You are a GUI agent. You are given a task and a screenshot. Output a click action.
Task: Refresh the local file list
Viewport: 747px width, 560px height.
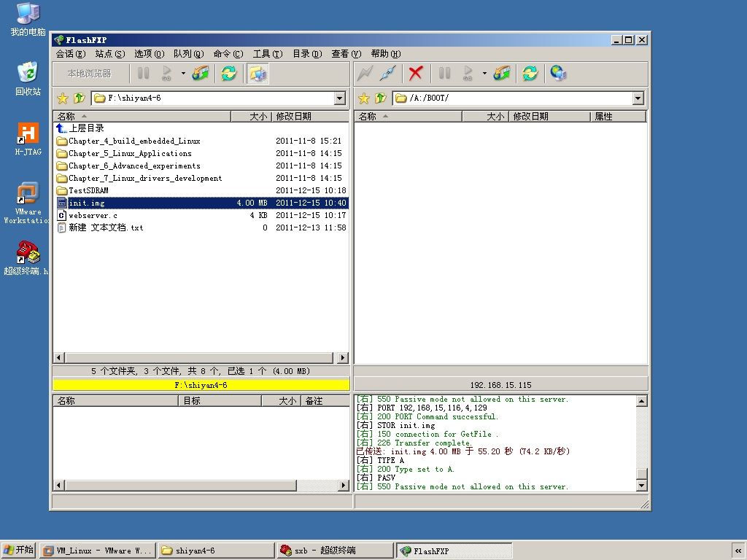pos(228,74)
